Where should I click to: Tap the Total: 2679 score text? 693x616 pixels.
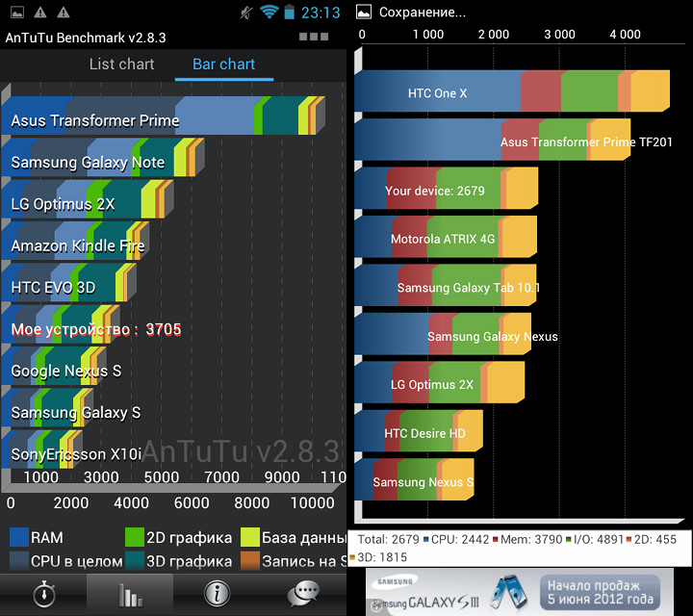click(x=388, y=540)
